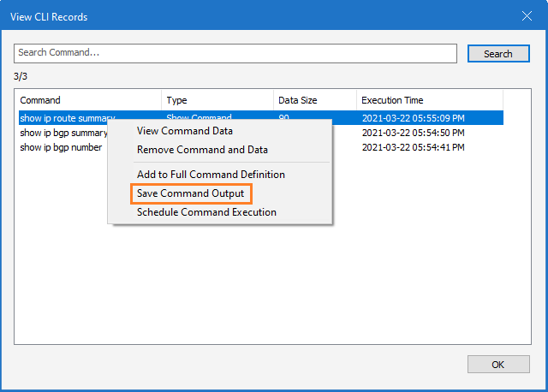Choose View Command Data from context menu
Image resolution: width=548 pixels, height=392 pixels.
pyautogui.click(x=185, y=131)
